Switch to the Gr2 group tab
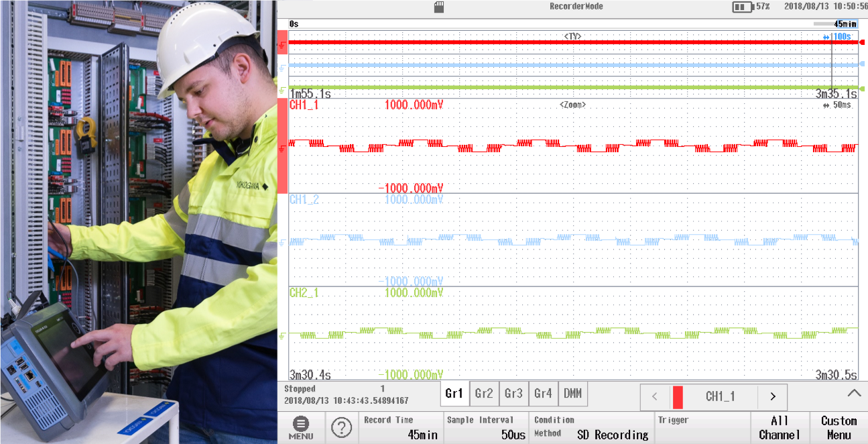Viewport: 868px width, 444px height. 484,394
